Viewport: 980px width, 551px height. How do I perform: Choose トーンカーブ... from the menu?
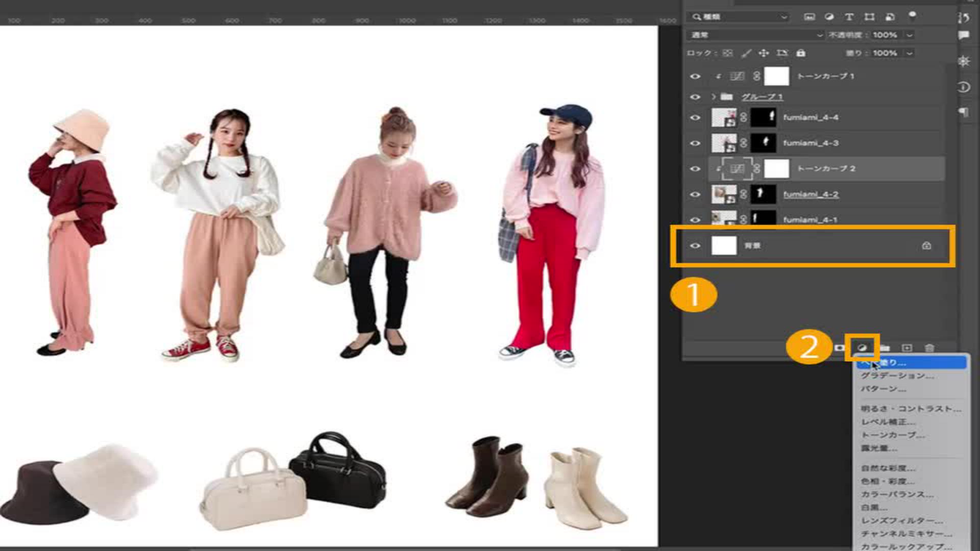click(893, 435)
